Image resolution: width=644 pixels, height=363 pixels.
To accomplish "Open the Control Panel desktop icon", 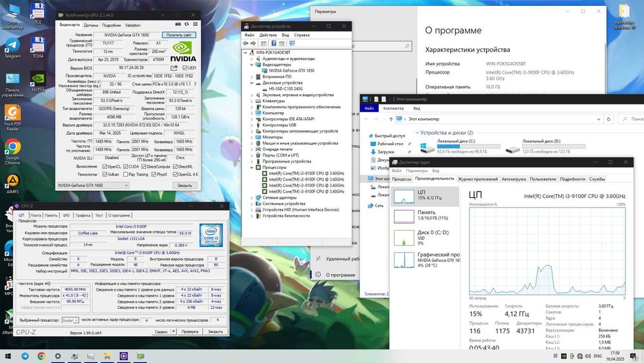I will (x=12, y=86).
